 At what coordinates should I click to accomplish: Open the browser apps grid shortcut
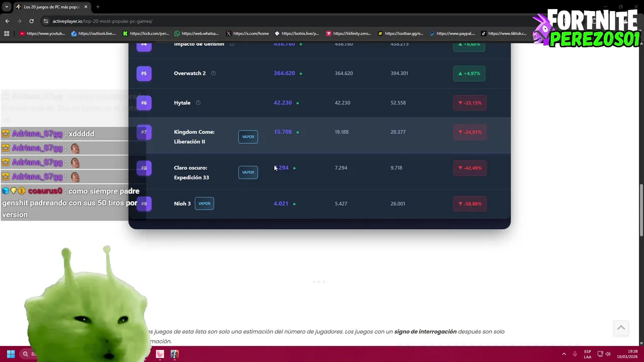[7, 34]
